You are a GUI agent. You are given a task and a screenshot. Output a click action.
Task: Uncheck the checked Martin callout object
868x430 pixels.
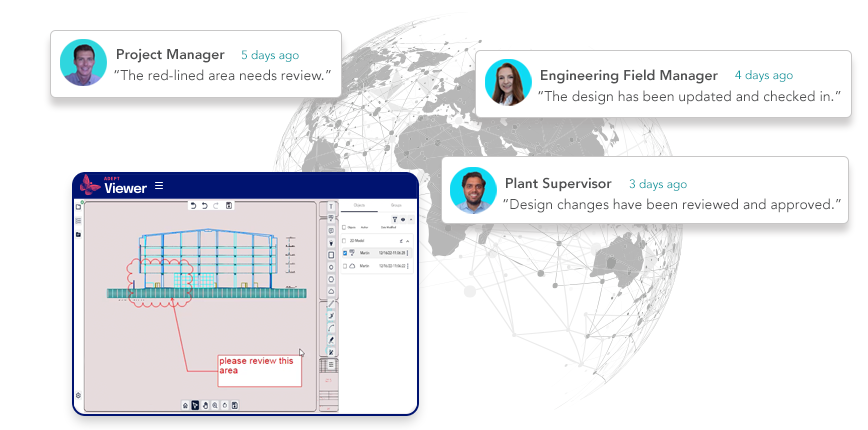click(346, 254)
